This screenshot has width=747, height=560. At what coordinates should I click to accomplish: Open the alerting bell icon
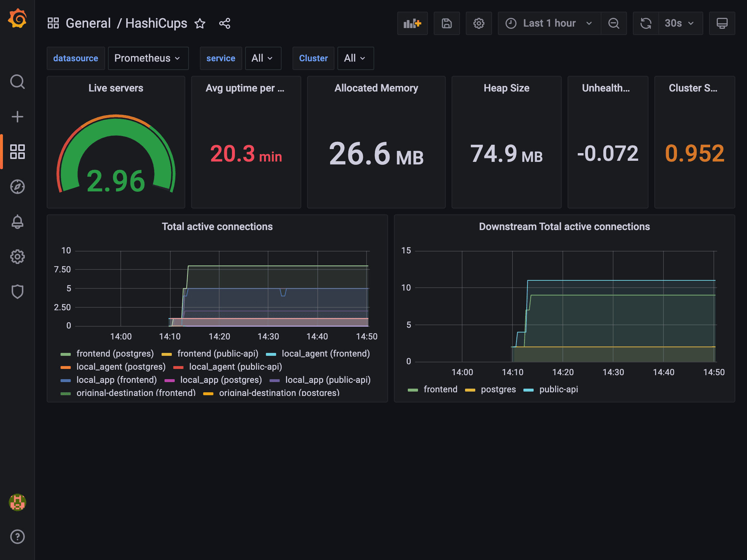click(x=18, y=221)
